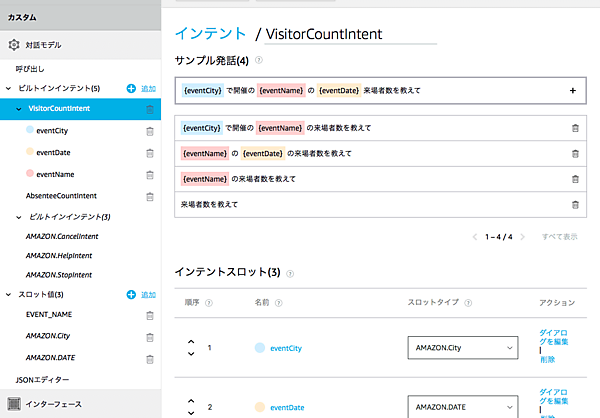Open the JSONエディター menu item
The width and height of the screenshot is (600, 418).
click(x=42, y=380)
